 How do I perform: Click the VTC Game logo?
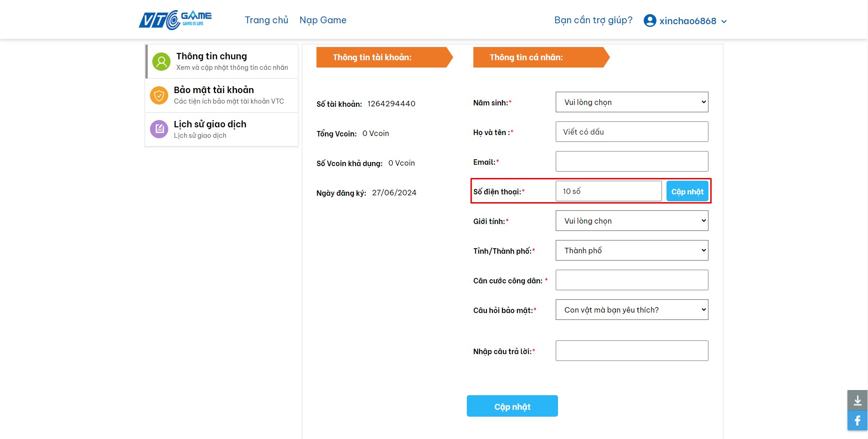click(175, 20)
